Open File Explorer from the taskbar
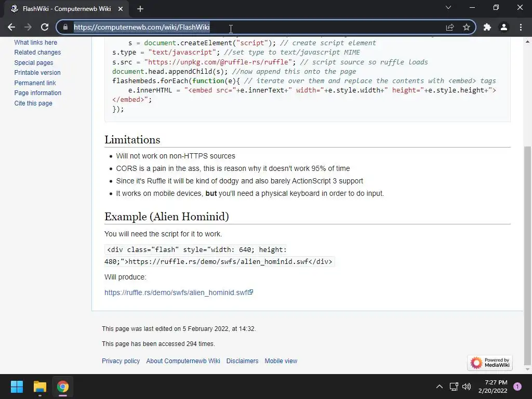 pos(39,387)
